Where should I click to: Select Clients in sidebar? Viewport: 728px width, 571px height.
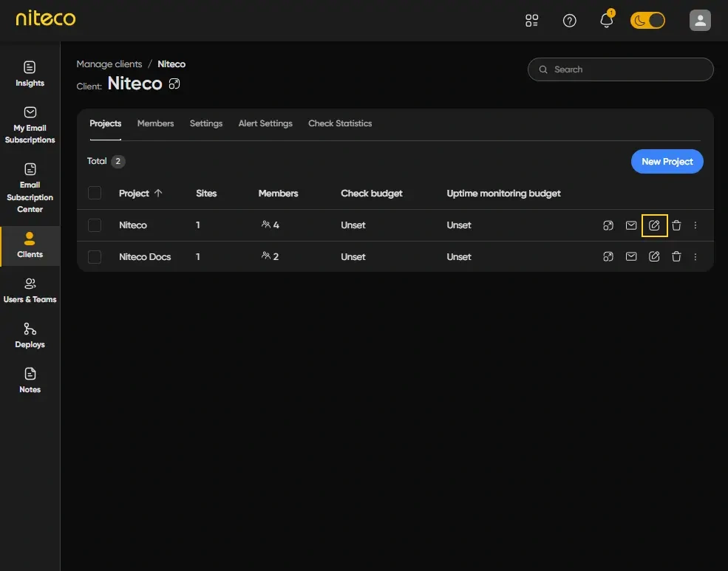[30, 245]
